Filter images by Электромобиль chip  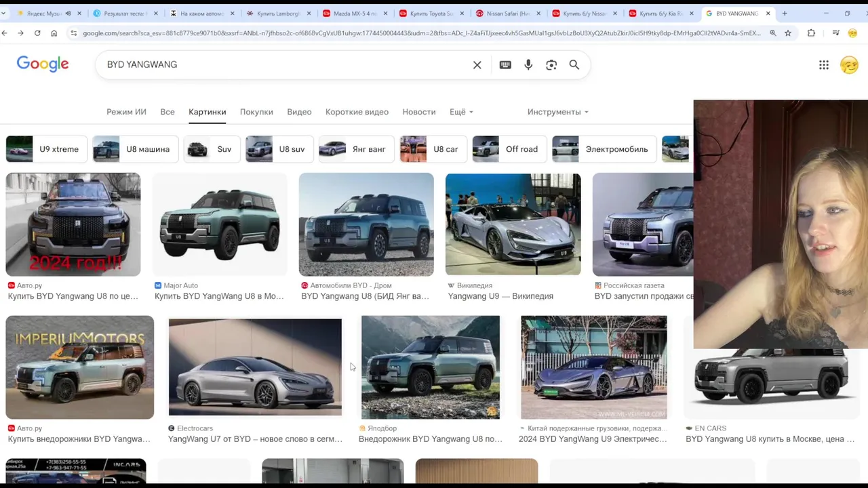[604, 149]
